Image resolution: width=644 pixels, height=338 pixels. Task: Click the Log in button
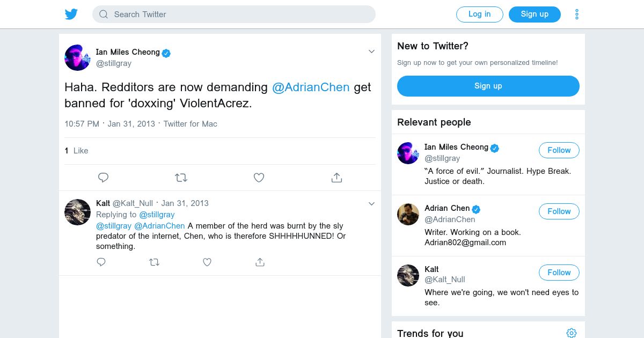point(479,14)
